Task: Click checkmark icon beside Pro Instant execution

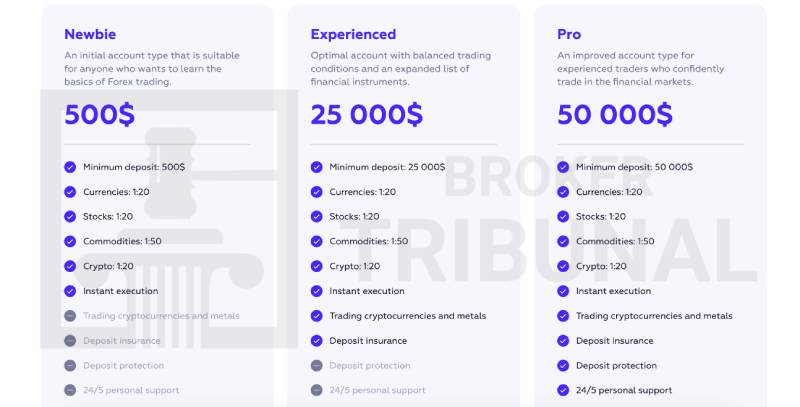Action: click(563, 291)
